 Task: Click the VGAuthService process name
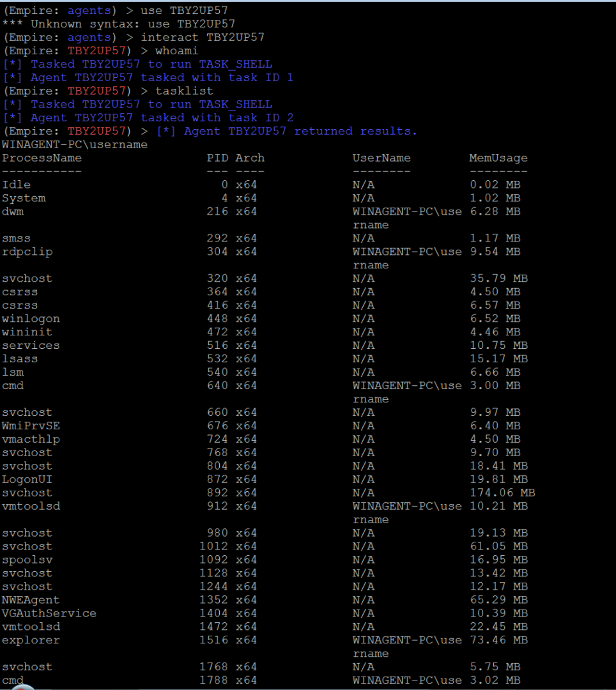(x=49, y=613)
